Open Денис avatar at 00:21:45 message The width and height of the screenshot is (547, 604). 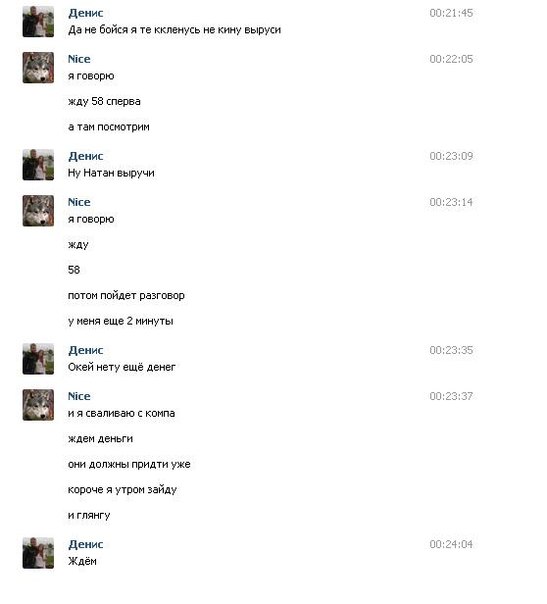pyautogui.click(x=38, y=22)
